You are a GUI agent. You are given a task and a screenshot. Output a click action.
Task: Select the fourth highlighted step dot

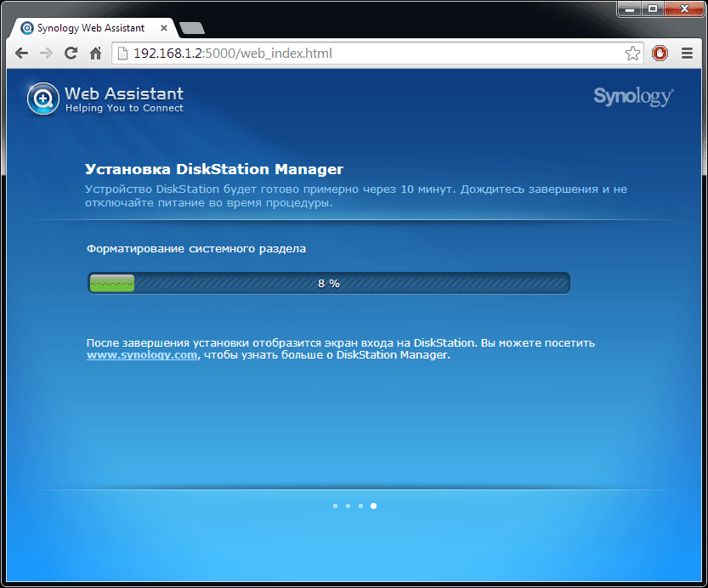point(373,506)
